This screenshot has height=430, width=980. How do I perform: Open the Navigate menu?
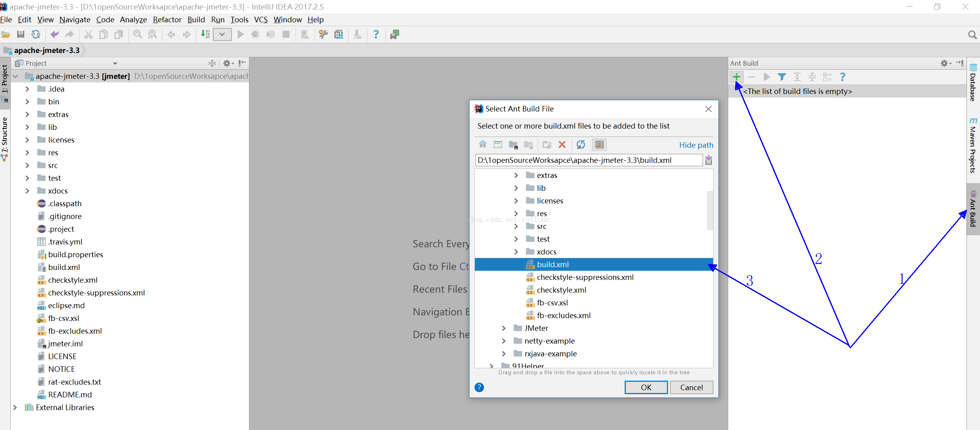(x=75, y=20)
